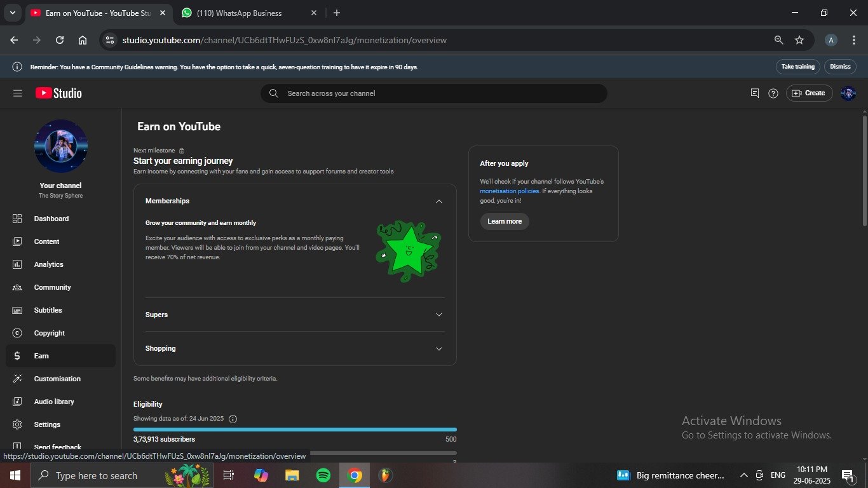Click the ENG language indicator
868x488 pixels.
(x=778, y=475)
